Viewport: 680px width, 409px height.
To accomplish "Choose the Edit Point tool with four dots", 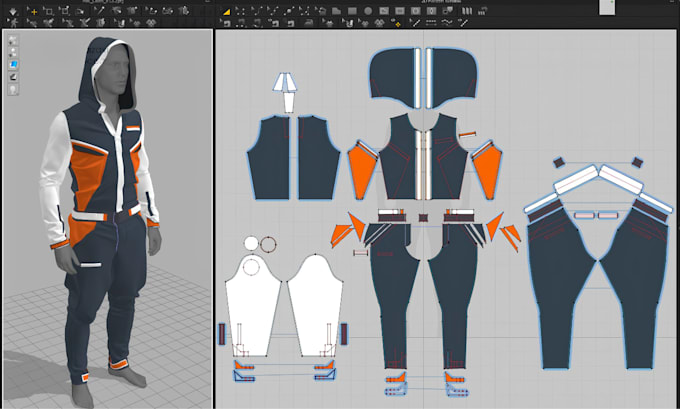I will (240, 12).
